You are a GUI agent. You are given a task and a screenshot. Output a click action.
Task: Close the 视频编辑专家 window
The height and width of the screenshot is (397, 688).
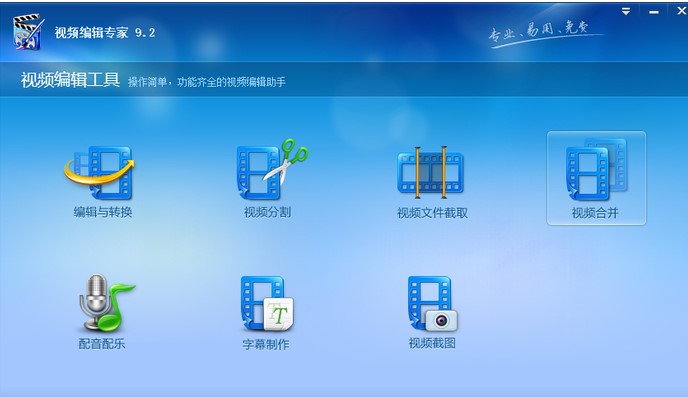point(681,11)
